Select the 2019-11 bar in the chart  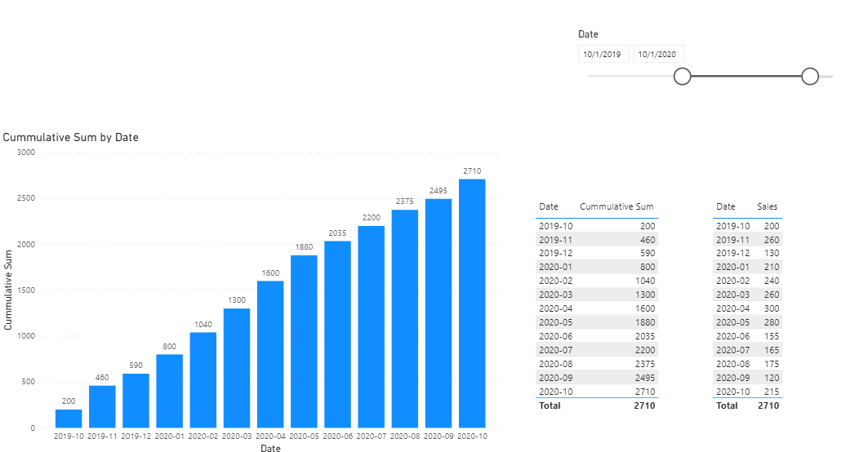click(102, 406)
